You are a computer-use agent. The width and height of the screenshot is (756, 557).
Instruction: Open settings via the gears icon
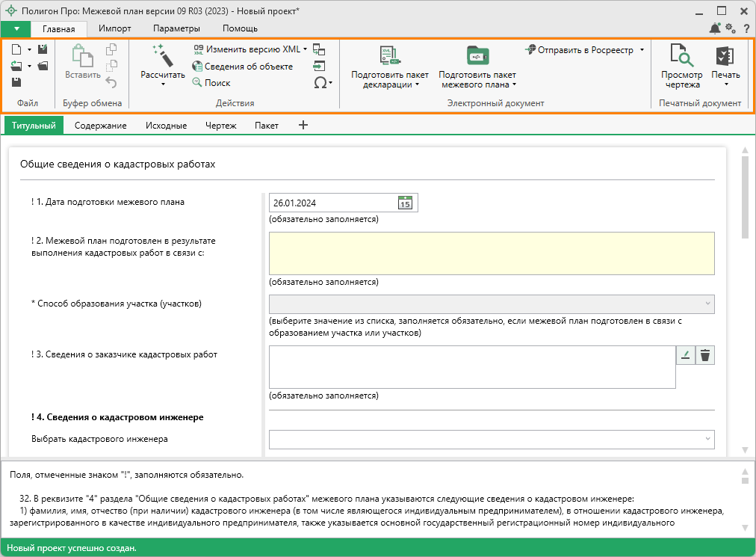(730, 28)
